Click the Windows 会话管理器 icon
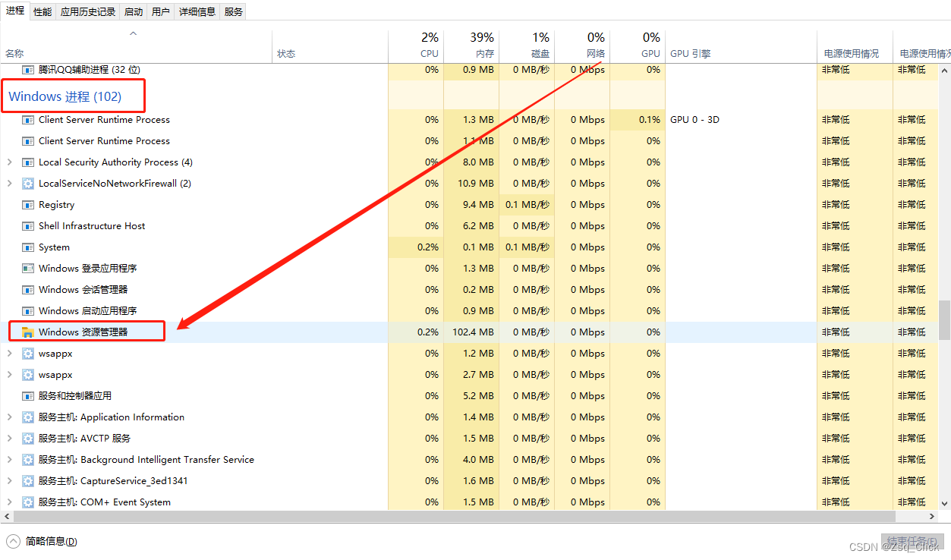This screenshot has width=951, height=560. click(x=28, y=290)
